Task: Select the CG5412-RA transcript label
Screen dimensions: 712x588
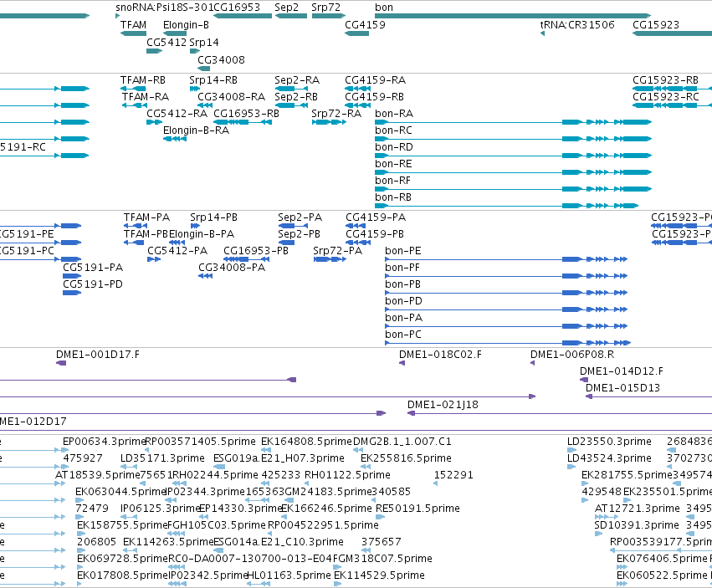Action: coord(177,114)
